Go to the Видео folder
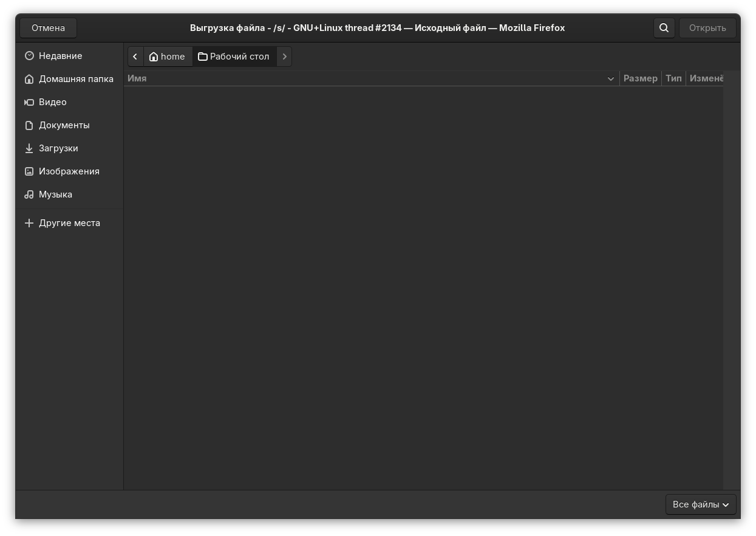The height and width of the screenshot is (536, 756). coord(69,102)
